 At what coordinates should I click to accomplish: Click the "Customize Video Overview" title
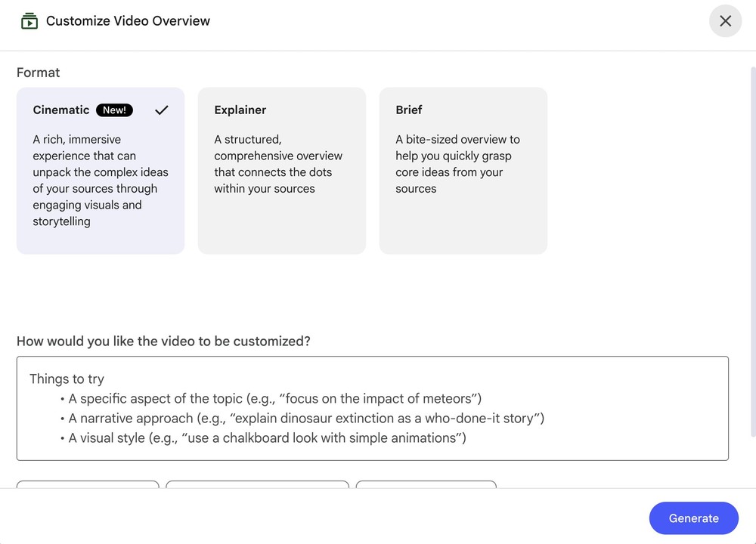coord(128,21)
